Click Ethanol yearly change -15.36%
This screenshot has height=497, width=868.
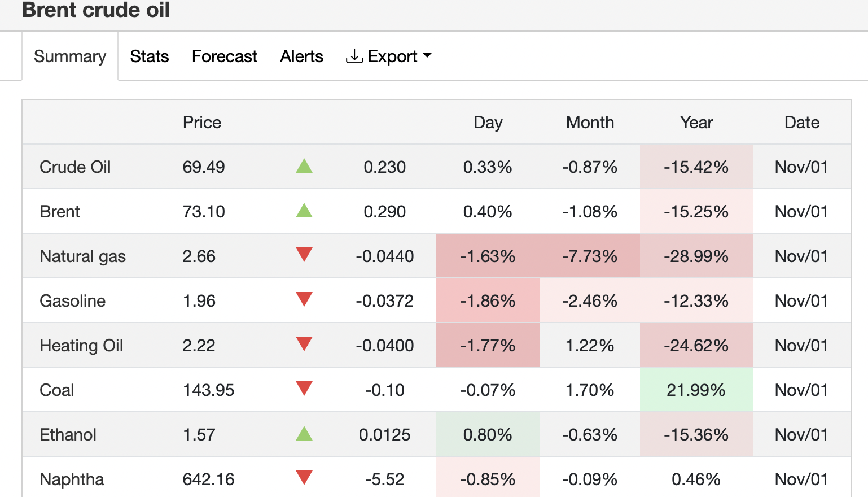pyautogui.click(x=696, y=435)
